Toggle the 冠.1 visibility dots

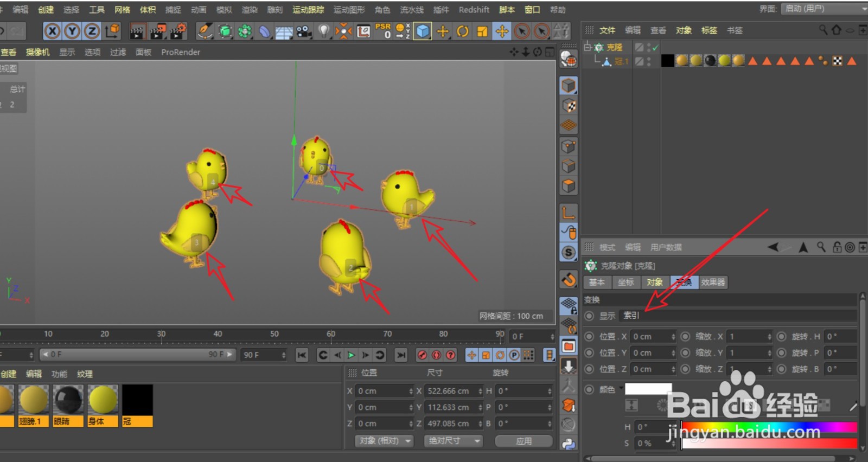click(x=649, y=61)
